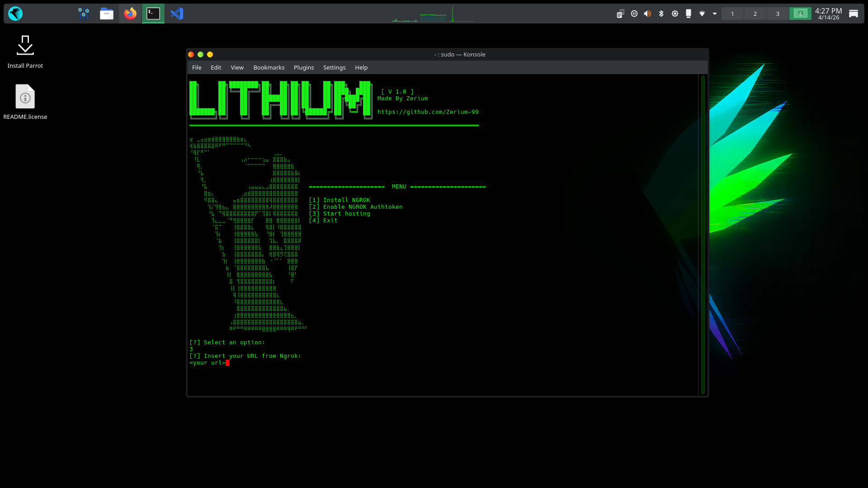Switch to virtual desktop 2

click(x=755, y=14)
